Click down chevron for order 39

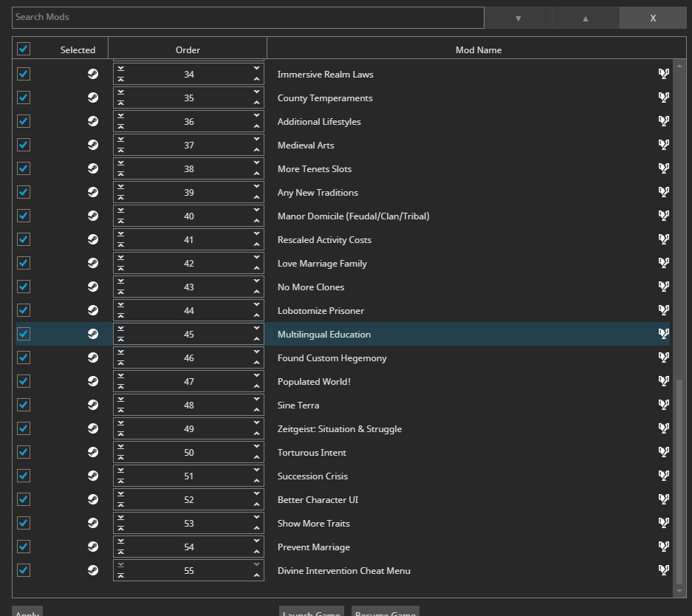(256, 186)
